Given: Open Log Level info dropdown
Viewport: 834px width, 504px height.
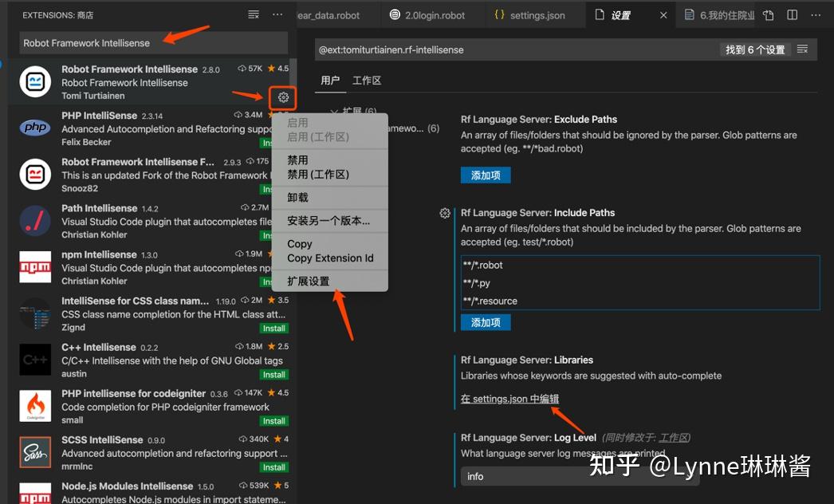Looking at the screenshot, I should pos(580,476).
